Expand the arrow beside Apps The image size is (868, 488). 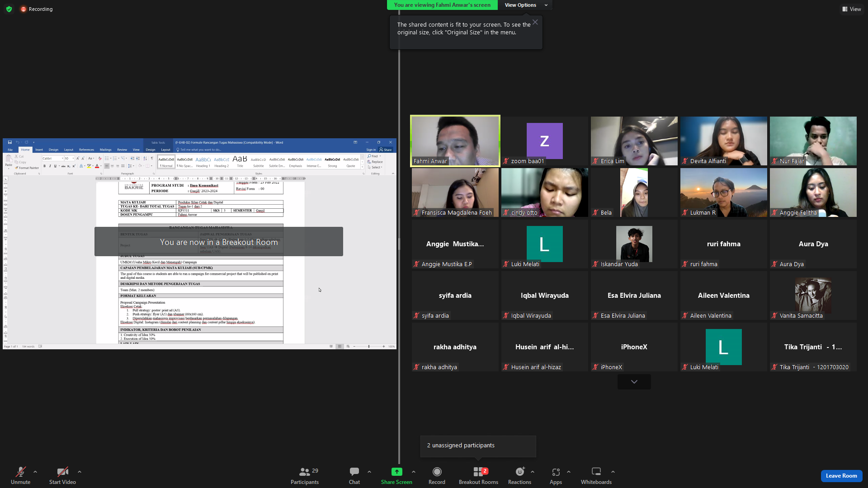569,472
